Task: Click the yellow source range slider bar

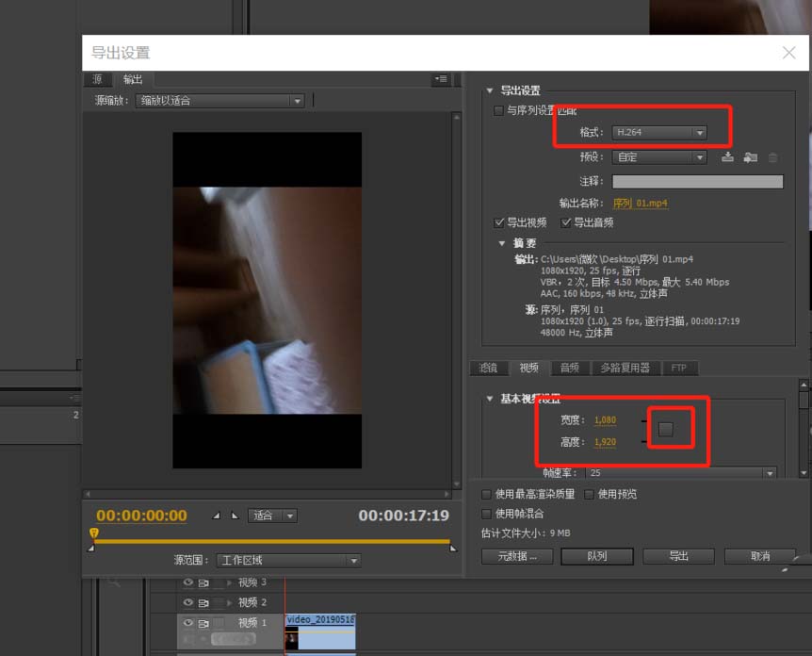Action: [273, 542]
